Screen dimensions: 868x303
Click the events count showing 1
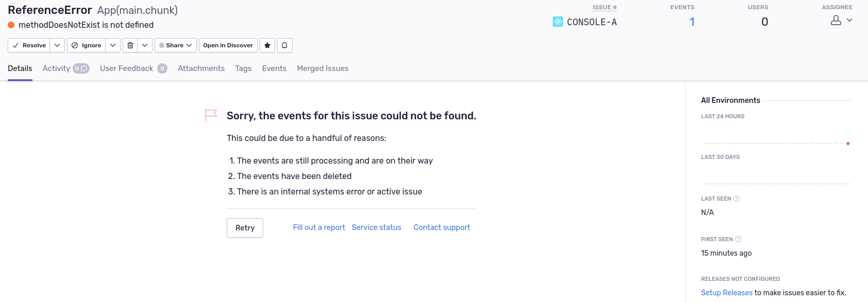click(x=692, y=22)
